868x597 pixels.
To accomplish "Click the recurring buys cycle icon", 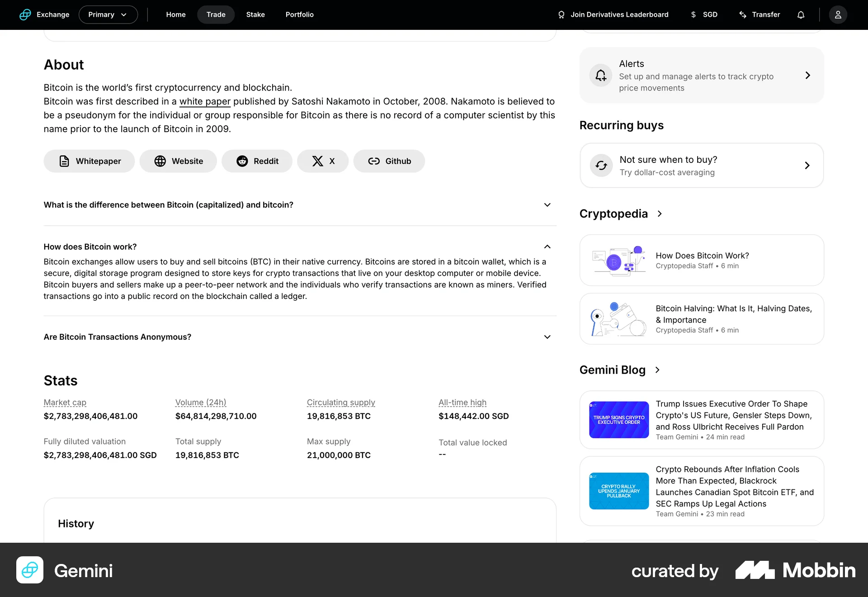I will pos(601,165).
